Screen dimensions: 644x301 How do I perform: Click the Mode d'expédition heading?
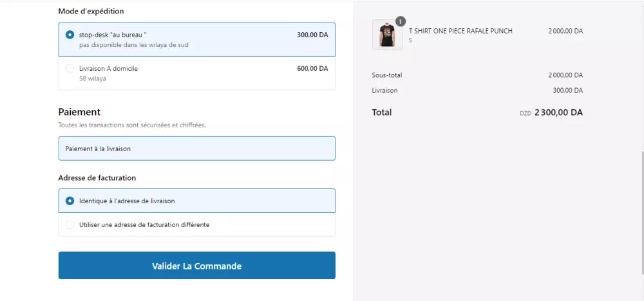91,11
